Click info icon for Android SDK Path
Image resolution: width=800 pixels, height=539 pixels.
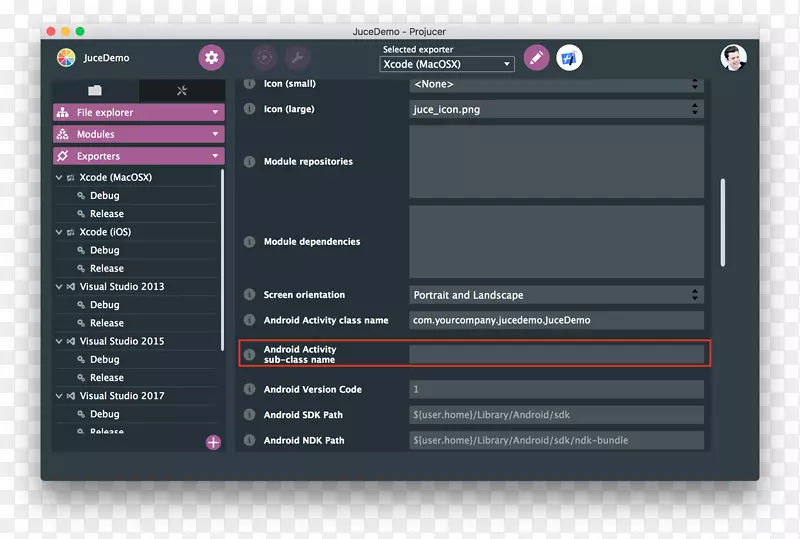pyautogui.click(x=249, y=414)
